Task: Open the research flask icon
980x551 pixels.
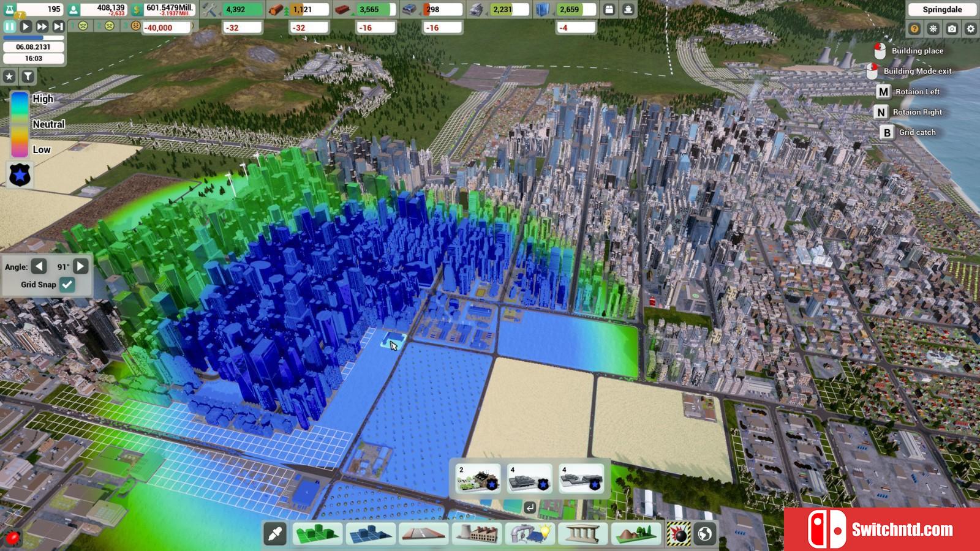Action: coord(10,9)
